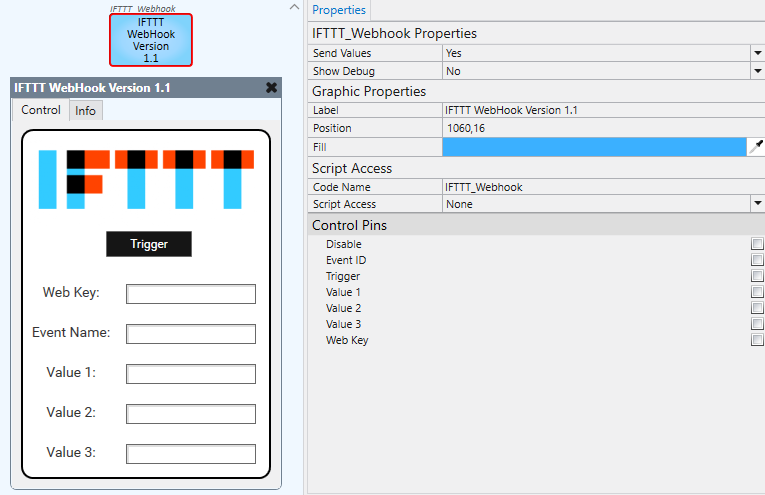Click the Value 3 text box
This screenshot has height=495, width=765.
pos(191,454)
